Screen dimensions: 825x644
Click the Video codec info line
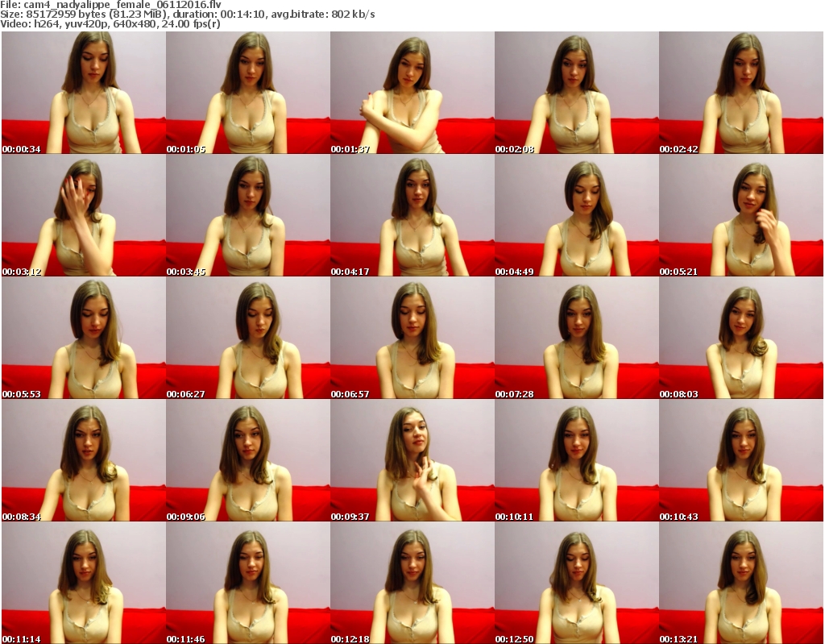(111, 24)
